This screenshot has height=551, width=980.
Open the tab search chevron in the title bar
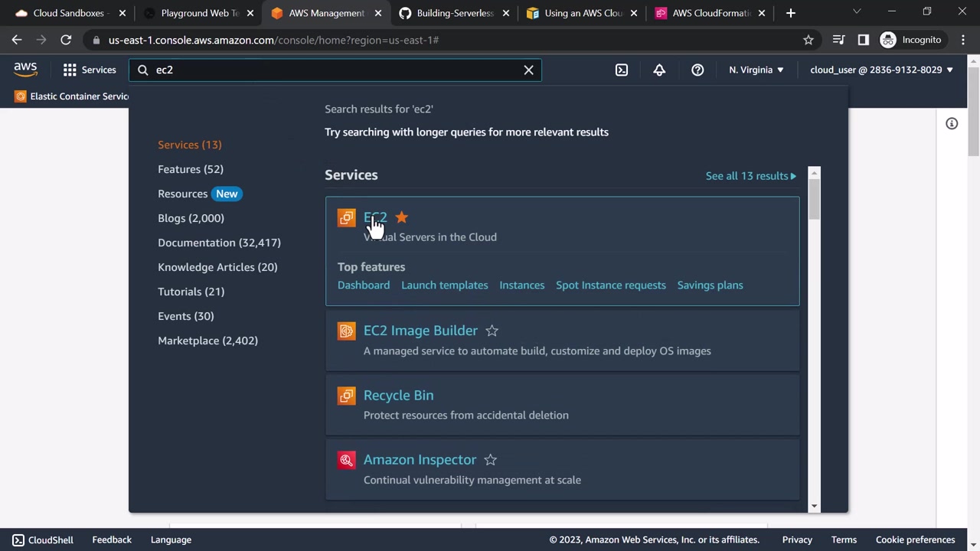(x=857, y=11)
